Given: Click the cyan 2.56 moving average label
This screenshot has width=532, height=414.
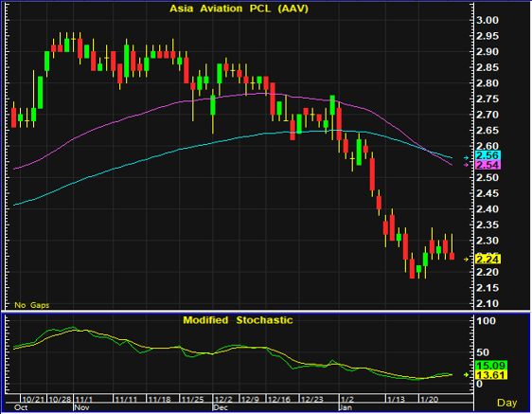Looking at the screenshot, I should 488,155.
